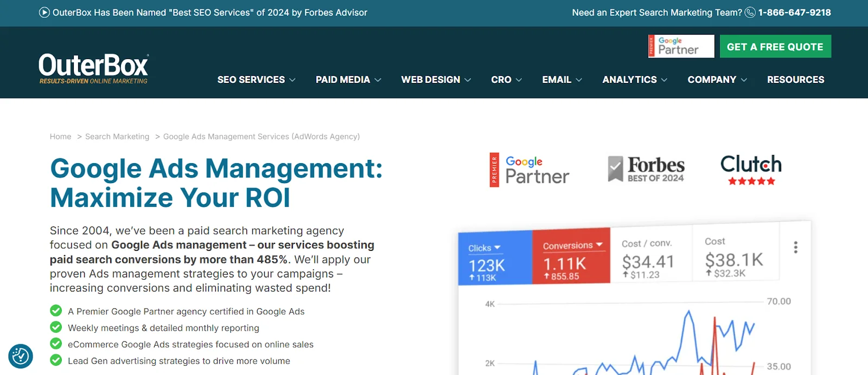Click the Premier Google Partner logo below header
This screenshot has height=375, width=868.
pos(529,170)
